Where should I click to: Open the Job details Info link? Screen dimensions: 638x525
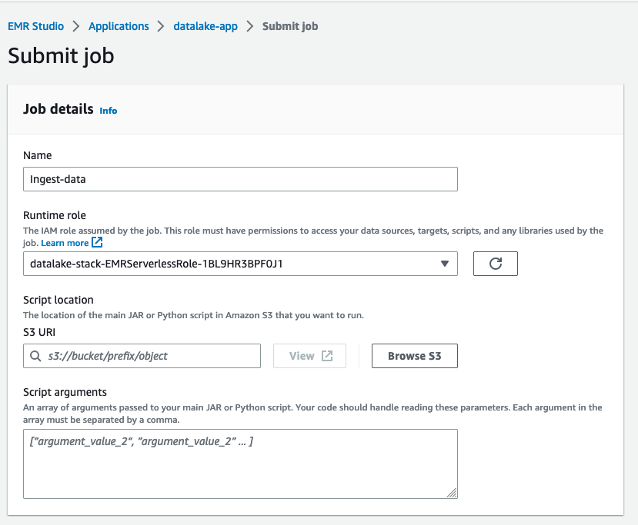click(108, 111)
